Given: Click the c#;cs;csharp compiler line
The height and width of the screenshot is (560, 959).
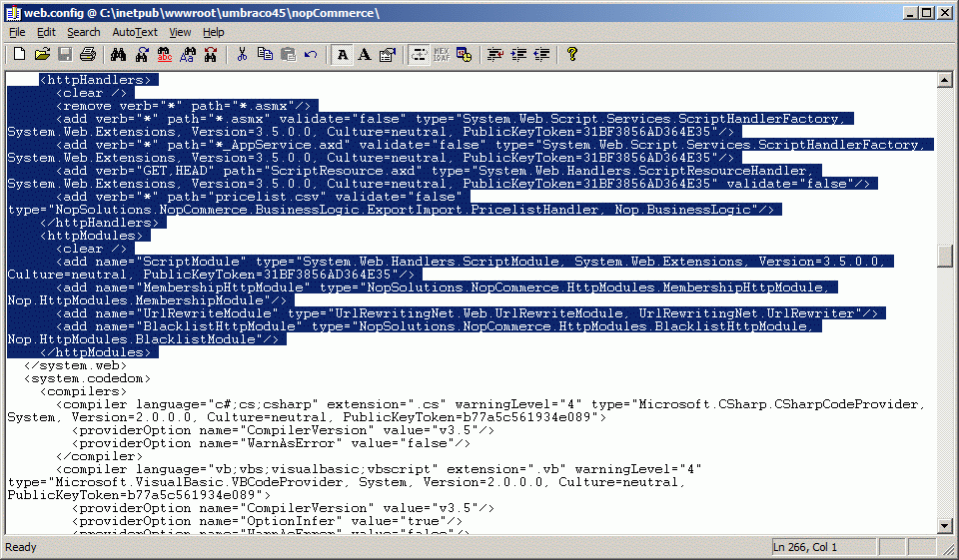Looking at the screenshot, I should (x=490, y=404).
